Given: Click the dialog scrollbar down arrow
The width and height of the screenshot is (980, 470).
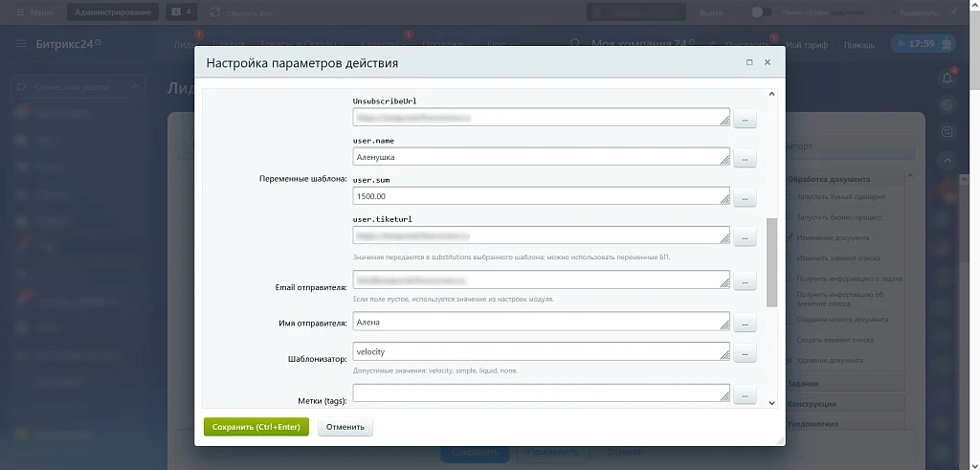Looking at the screenshot, I should (x=771, y=403).
